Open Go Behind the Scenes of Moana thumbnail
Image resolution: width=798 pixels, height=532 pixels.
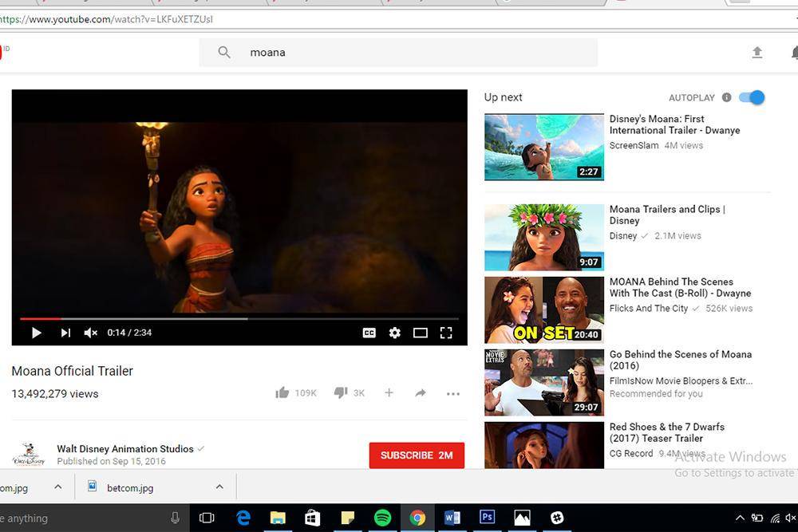(544, 383)
